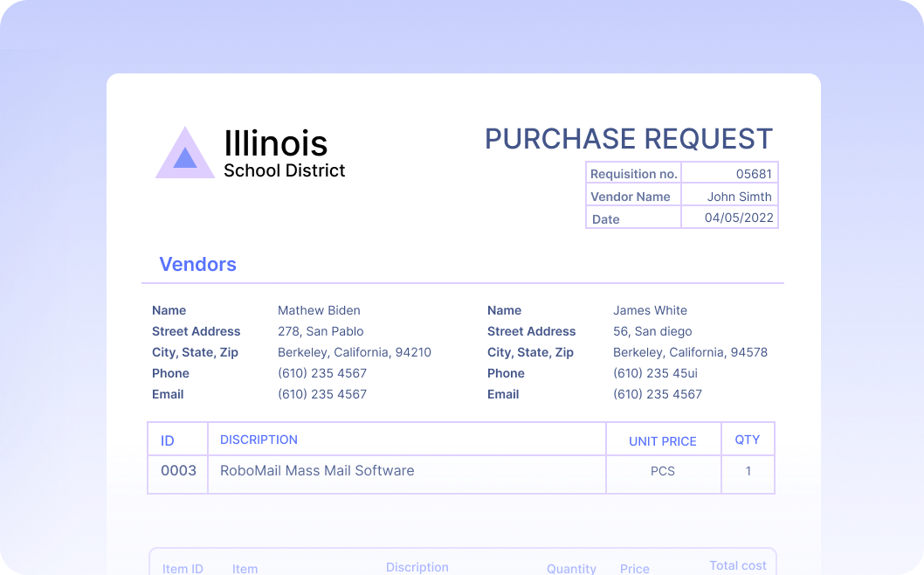Screen dimensions: 924x575
Task: Select the PCS unit price cell
Action: (x=663, y=471)
